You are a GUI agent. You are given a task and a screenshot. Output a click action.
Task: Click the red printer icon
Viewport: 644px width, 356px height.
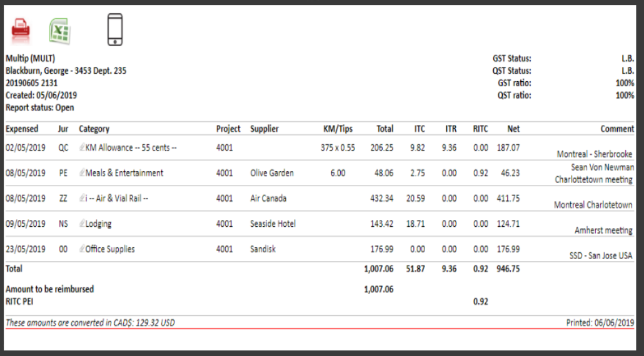tap(20, 31)
